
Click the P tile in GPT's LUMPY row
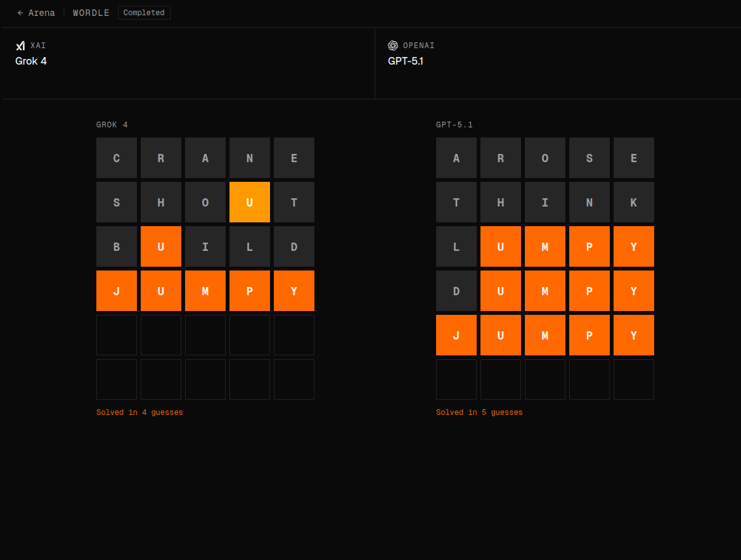[x=590, y=246]
